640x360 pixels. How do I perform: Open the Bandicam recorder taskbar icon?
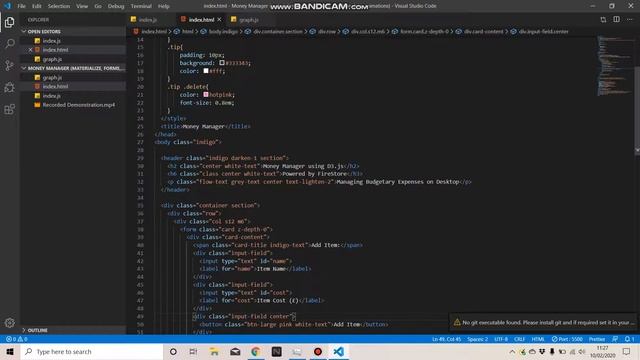point(318,351)
